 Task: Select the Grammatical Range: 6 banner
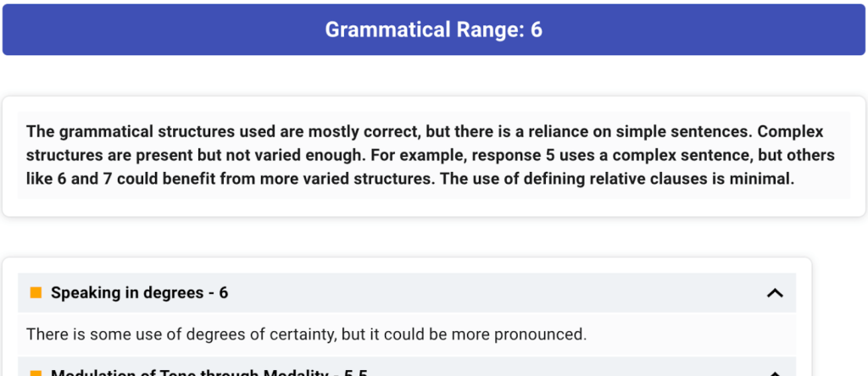[x=434, y=30]
